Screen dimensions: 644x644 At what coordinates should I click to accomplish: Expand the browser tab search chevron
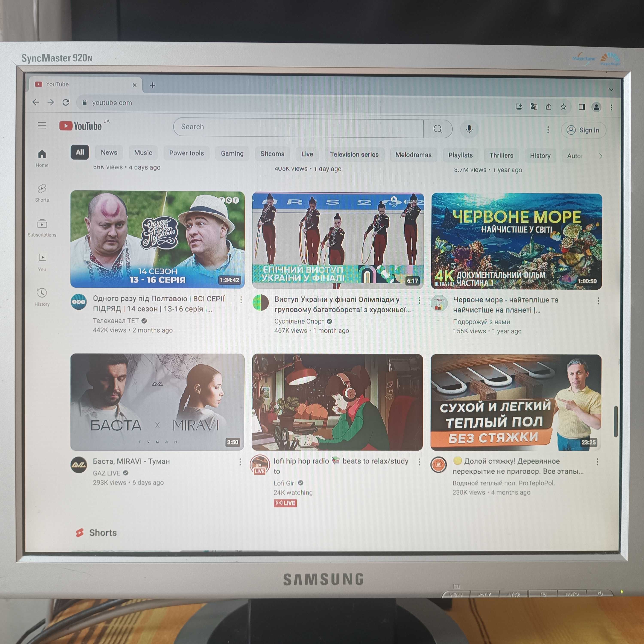[x=611, y=89]
